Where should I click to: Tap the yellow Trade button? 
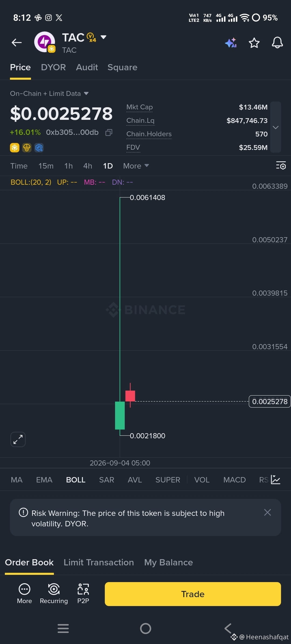coord(193,594)
